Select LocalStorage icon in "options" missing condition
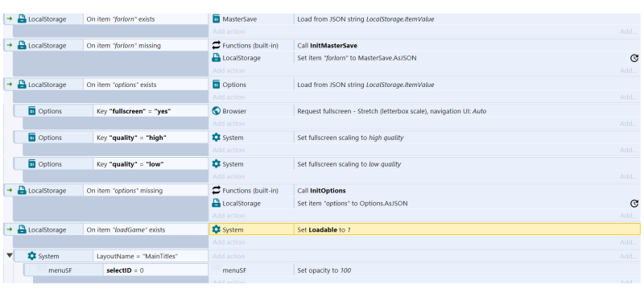 tap(22, 191)
